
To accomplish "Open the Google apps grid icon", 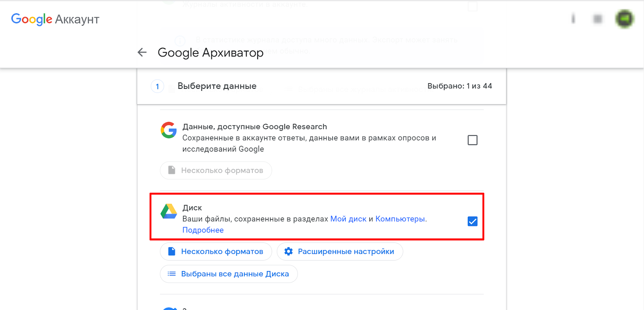I will pyautogui.click(x=598, y=19).
